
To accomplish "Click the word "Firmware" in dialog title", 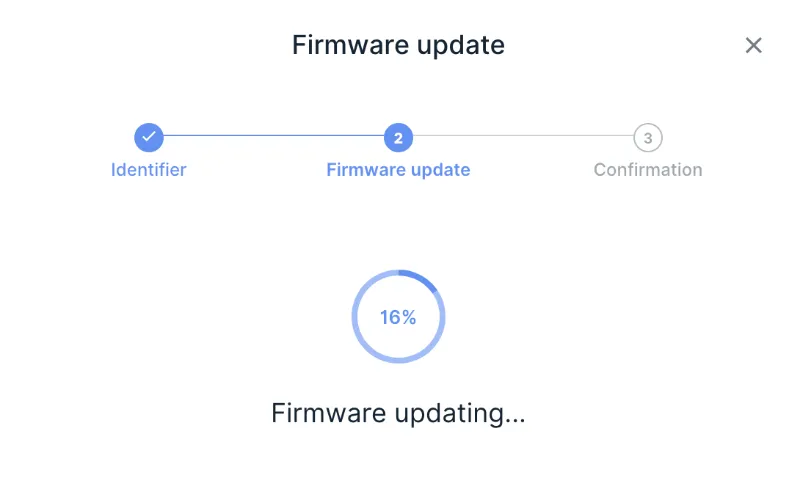I will coord(351,45).
